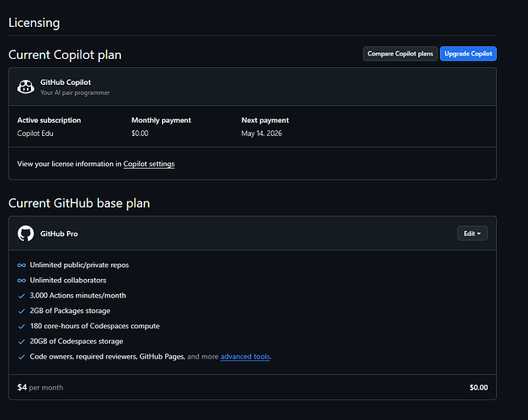Click the Monthly payment label
Image resolution: width=528 pixels, height=420 pixels.
[x=161, y=120]
